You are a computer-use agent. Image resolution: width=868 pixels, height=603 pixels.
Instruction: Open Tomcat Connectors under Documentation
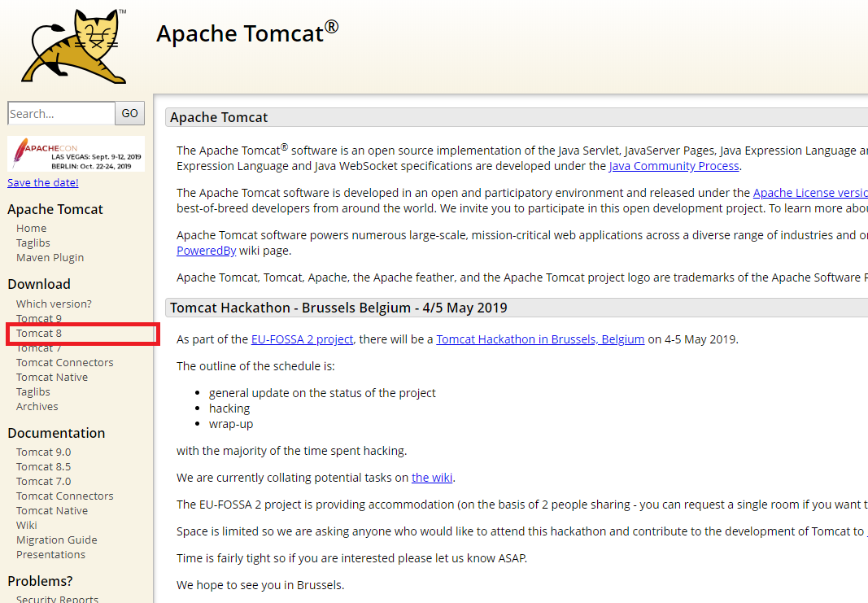click(x=65, y=496)
